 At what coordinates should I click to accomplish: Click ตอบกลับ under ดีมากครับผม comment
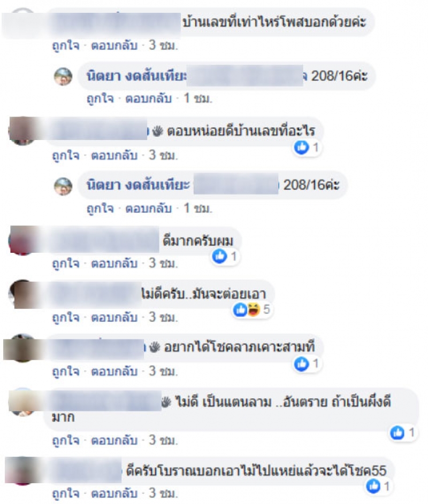[114, 263]
